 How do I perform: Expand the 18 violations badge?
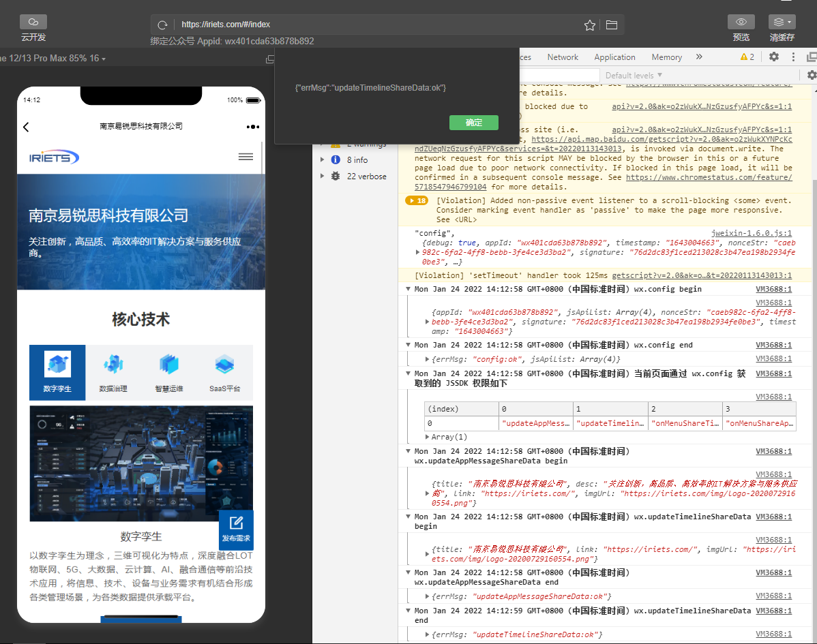click(x=417, y=200)
